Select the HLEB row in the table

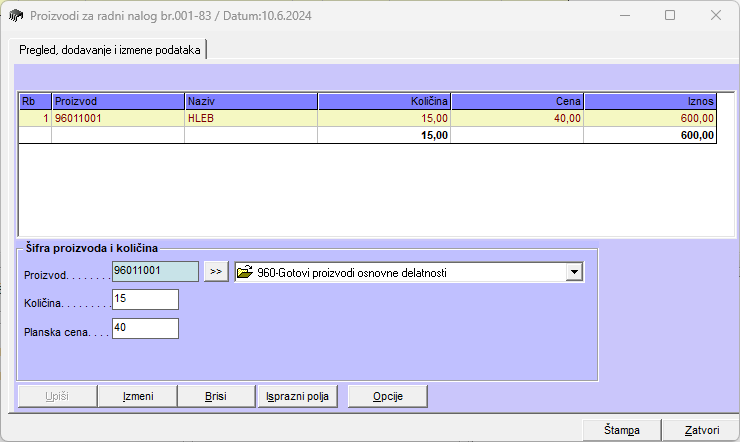click(250, 118)
